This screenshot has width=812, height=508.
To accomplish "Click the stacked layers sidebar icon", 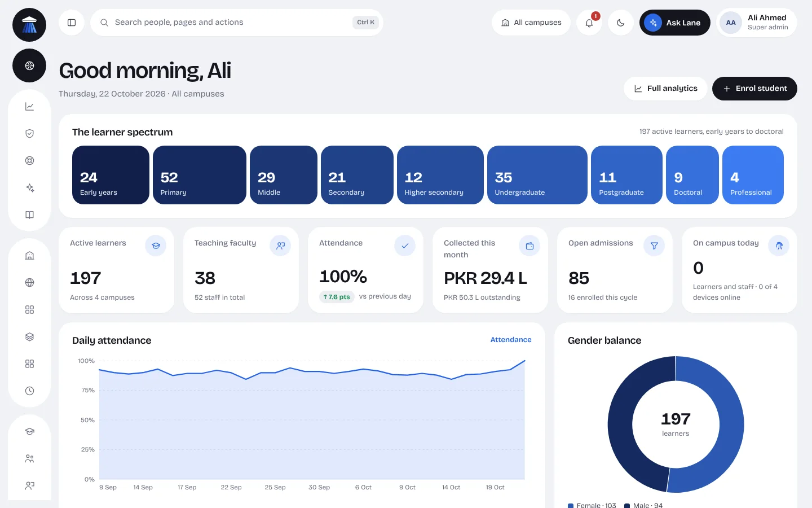I will coord(29,336).
